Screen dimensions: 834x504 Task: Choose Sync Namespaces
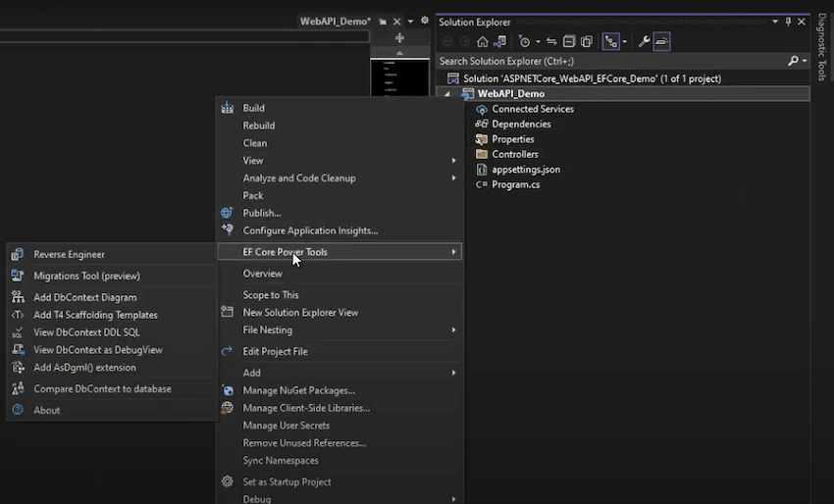[x=339, y=461]
